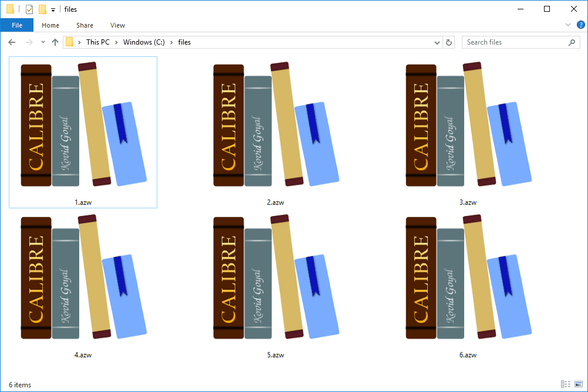This screenshot has height=392, width=588.
Task: Click the Up arrow to go to parent folder
Action: coord(55,42)
